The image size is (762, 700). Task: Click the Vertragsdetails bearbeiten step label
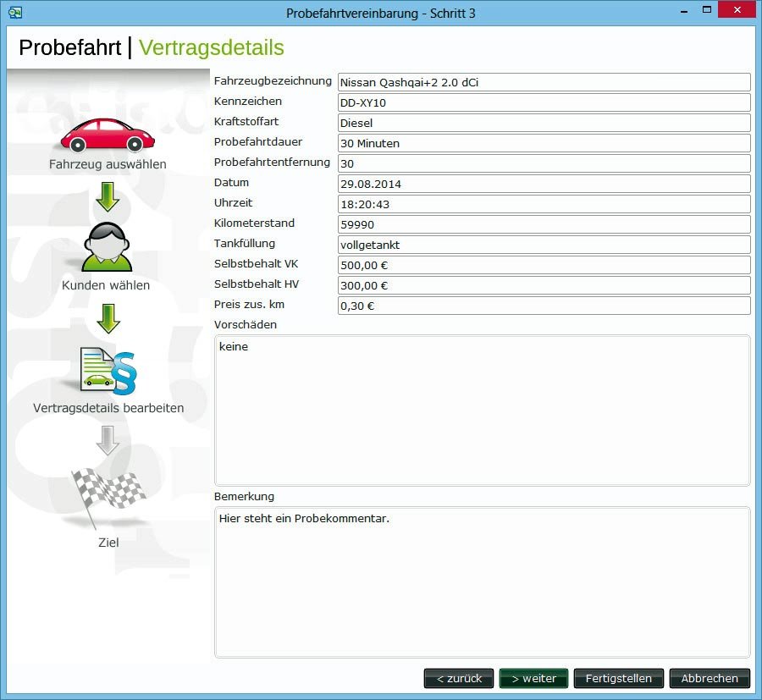(108, 408)
